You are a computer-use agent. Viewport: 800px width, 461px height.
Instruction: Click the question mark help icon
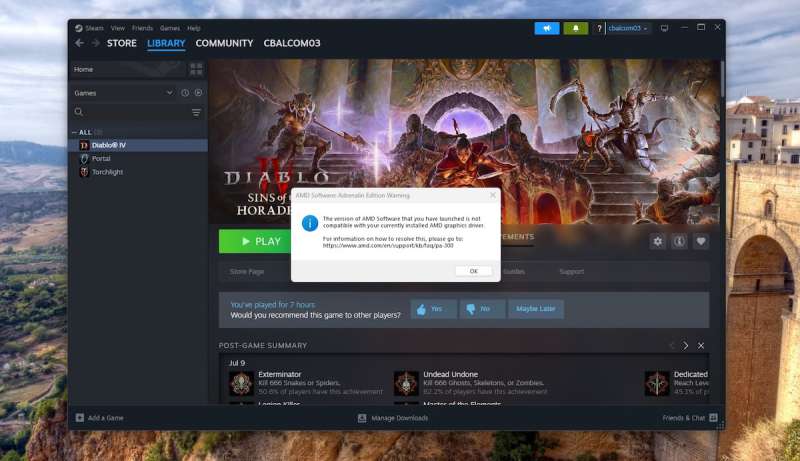click(x=599, y=29)
